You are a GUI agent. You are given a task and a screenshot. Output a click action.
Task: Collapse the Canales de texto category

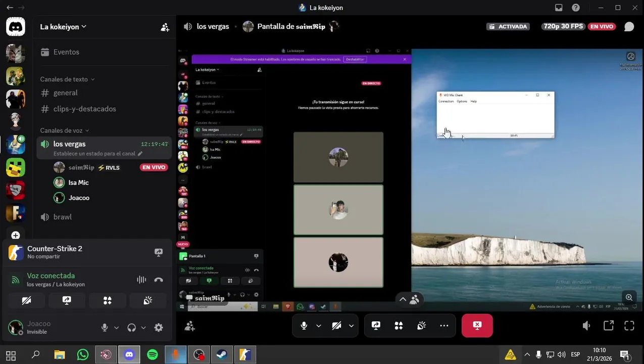(68, 79)
